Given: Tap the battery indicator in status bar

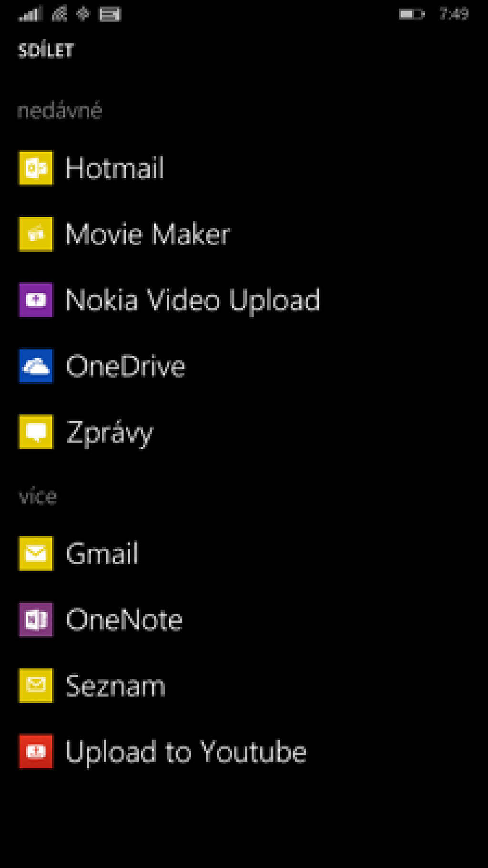Looking at the screenshot, I should (412, 14).
